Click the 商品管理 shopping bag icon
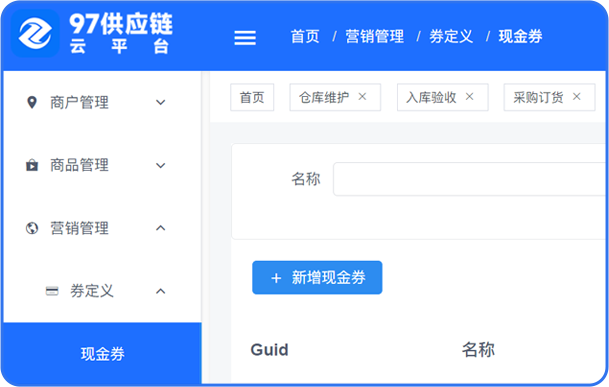Image resolution: width=609 pixels, height=387 pixels. (32, 165)
